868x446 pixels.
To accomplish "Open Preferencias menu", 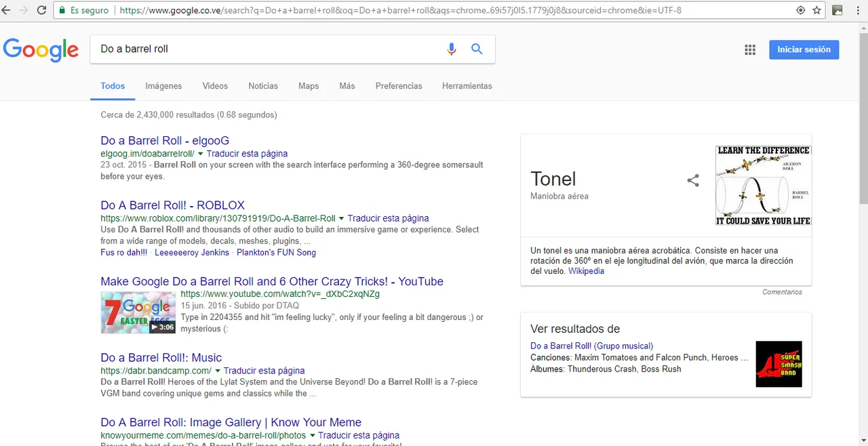I will [399, 86].
